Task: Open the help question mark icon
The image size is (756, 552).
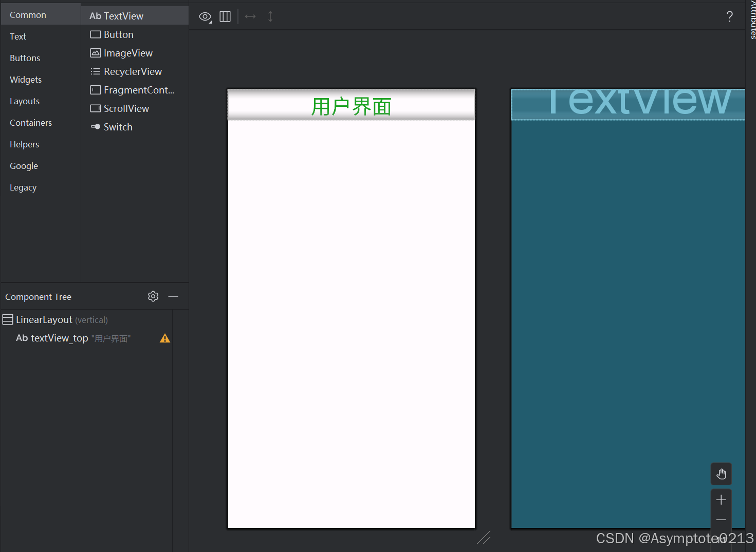Action: 730,16
